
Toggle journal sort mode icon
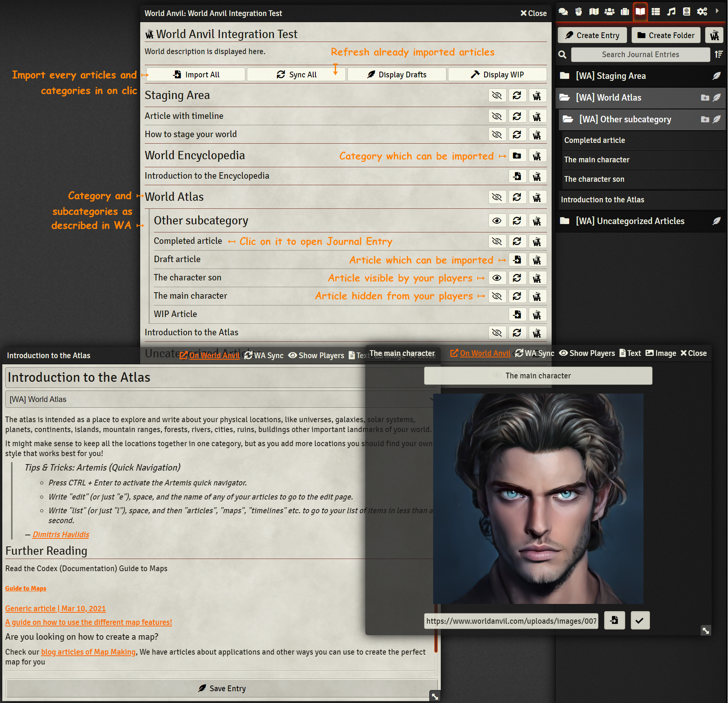[718, 54]
